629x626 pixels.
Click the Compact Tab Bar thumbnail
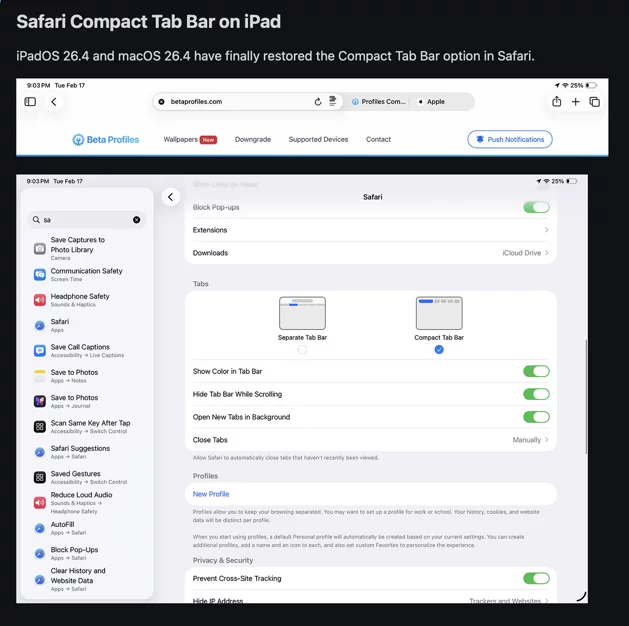pos(439,313)
